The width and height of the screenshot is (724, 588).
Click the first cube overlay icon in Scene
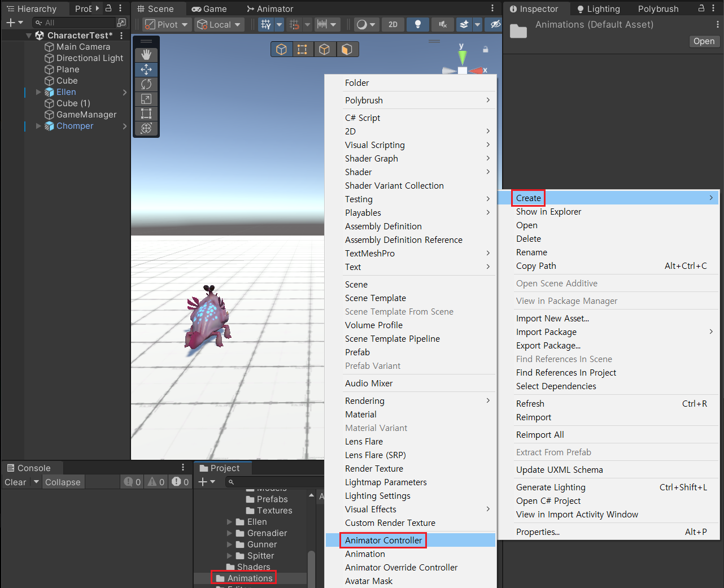[x=281, y=50]
